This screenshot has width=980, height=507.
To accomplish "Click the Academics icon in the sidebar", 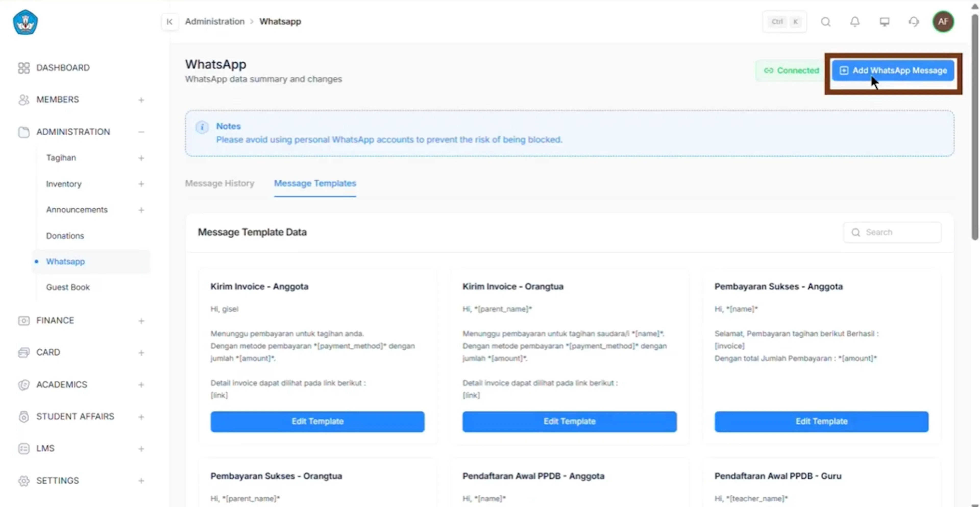I will pyautogui.click(x=23, y=385).
